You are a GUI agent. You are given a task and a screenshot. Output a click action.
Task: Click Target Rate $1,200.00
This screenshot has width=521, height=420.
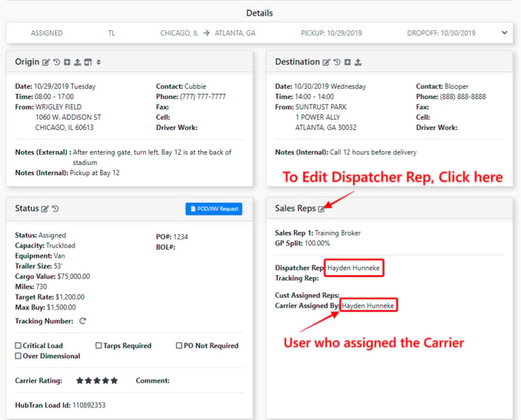70,297
